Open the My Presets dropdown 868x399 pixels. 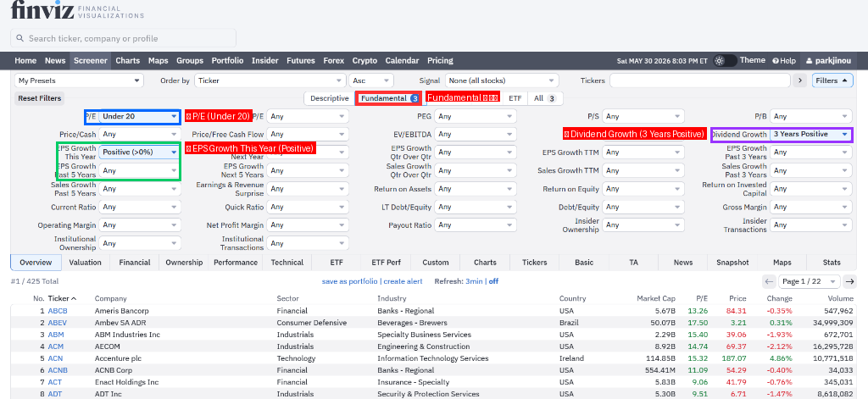pos(79,80)
